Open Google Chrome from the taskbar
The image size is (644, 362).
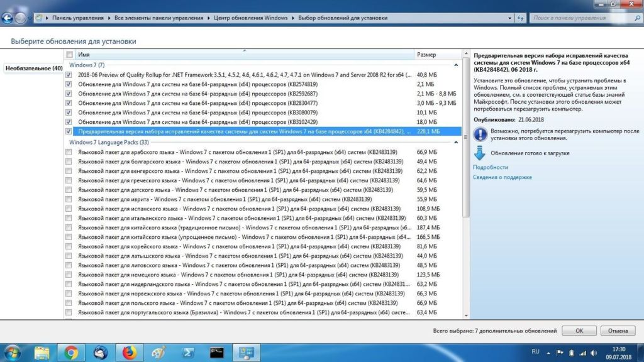71,353
